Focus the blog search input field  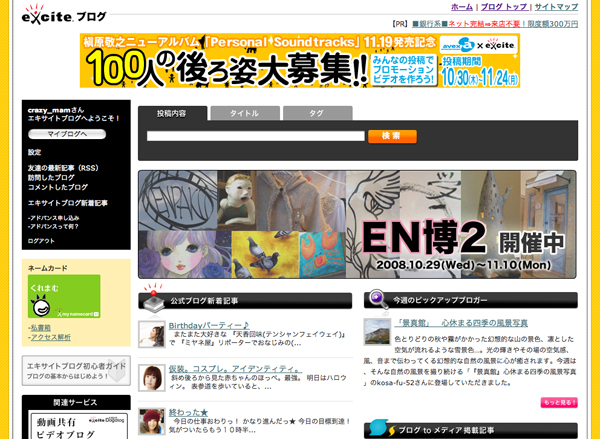pos(256,136)
